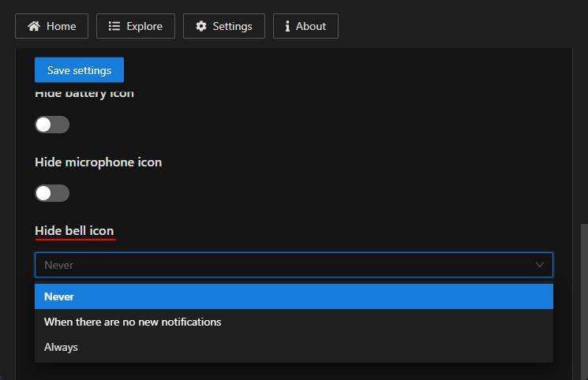Collapse dropdown using the chevron arrow
The height and width of the screenshot is (380, 588).
pos(540,265)
